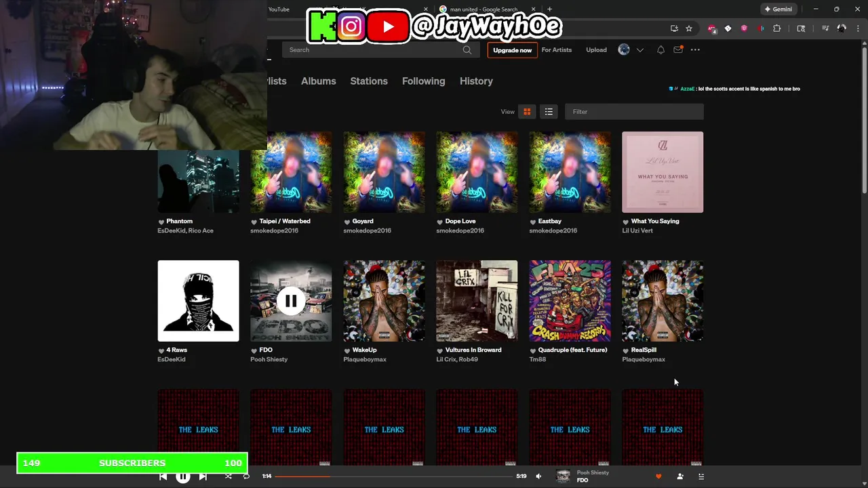Switch to list view
Screen dimensions: 868x488
click(x=549, y=112)
